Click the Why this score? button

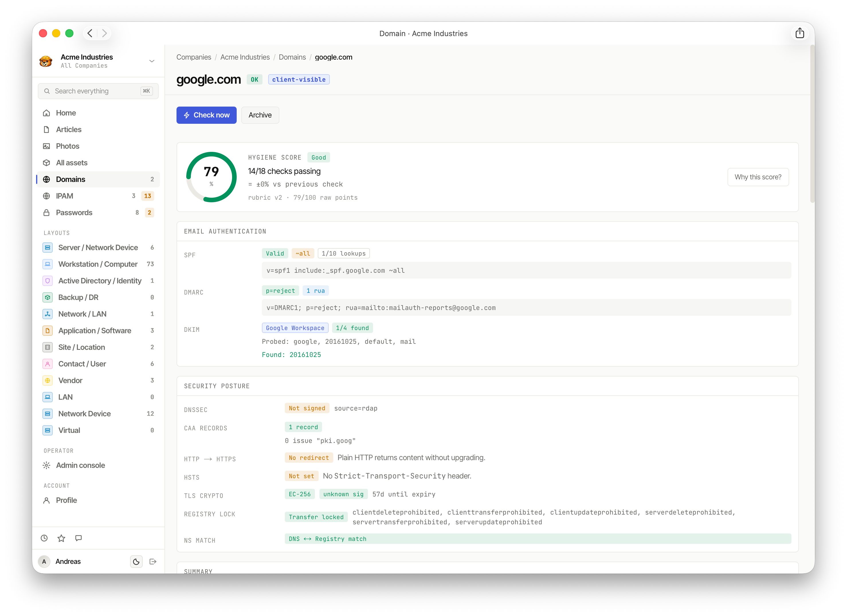[x=758, y=177]
